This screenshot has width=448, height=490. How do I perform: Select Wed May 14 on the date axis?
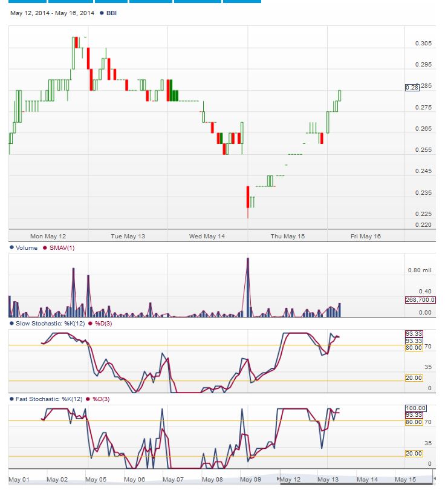coord(207,237)
